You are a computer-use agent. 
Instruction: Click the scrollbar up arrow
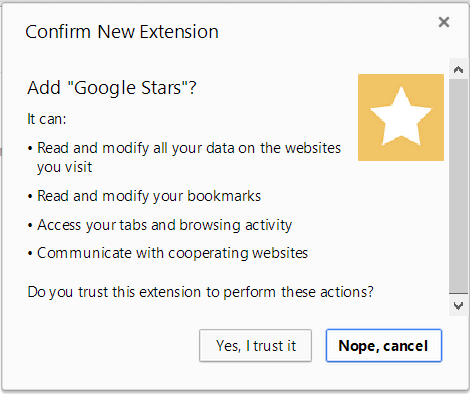tap(458, 69)
